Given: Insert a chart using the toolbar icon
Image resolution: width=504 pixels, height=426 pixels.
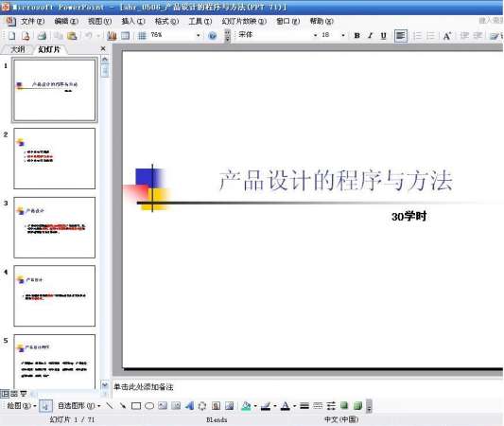Looking at the screenshot, I should point(112,35).
